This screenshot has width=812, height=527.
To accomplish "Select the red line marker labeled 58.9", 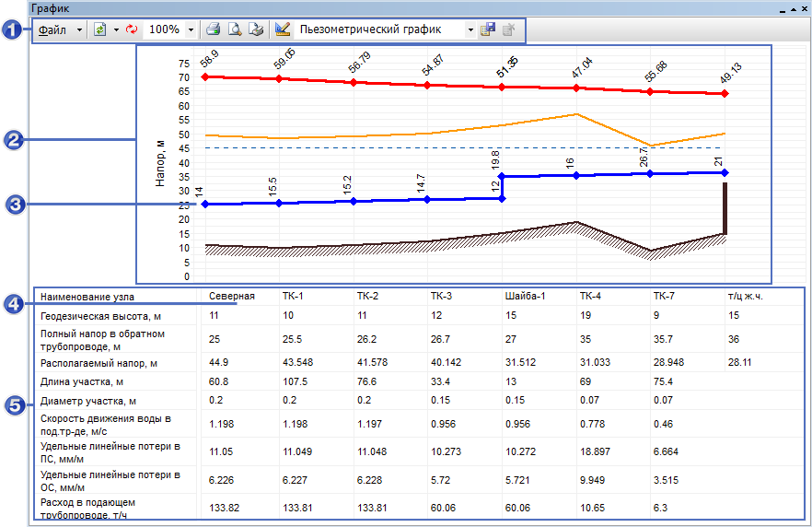I will (x=204, y=76).
